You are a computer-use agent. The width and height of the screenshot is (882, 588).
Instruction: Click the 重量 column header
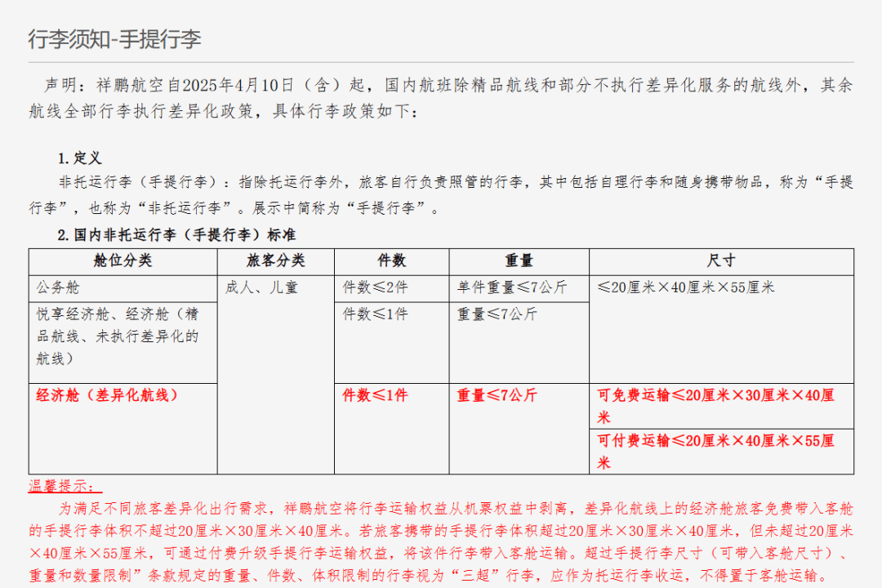pos(518,261)
